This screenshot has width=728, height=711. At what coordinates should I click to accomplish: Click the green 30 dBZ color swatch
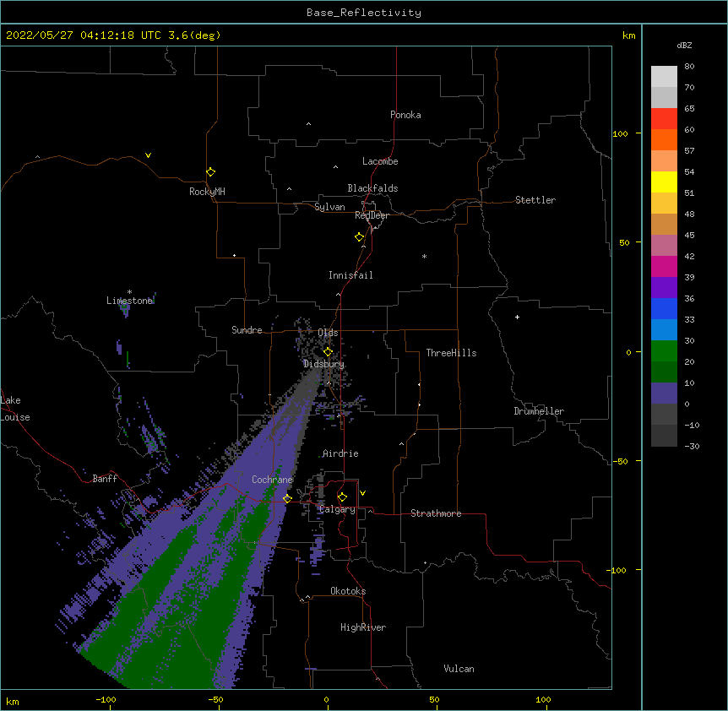[x=664, y=350]
